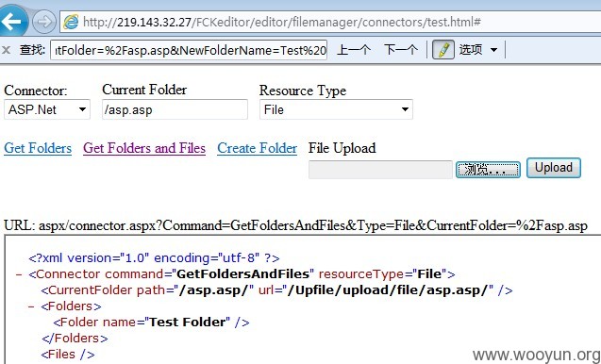Click the URL aspx/connector.aspx text line

point(295,225)
